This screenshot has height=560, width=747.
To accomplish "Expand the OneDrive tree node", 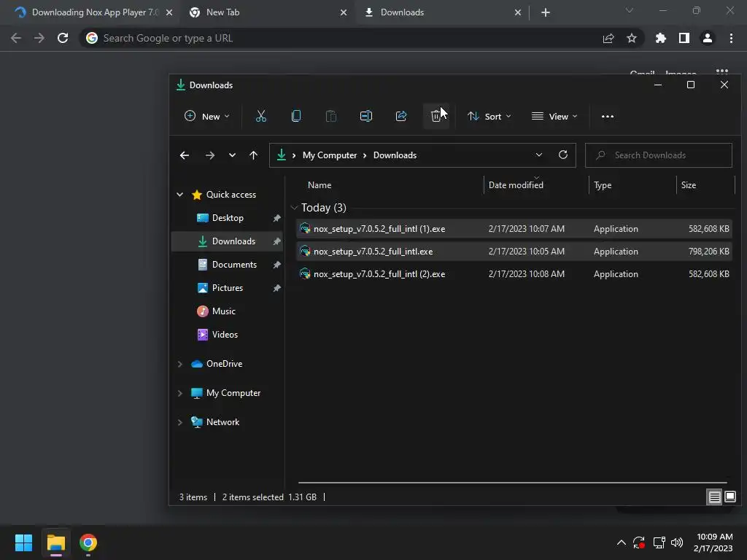I will [179, 364].
